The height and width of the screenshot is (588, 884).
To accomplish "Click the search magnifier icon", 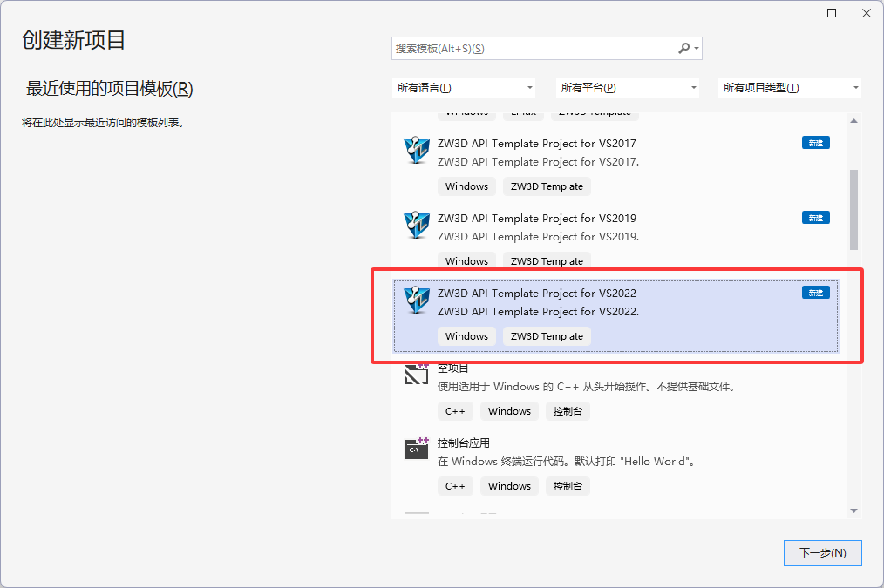I will (x=683, y=49).
